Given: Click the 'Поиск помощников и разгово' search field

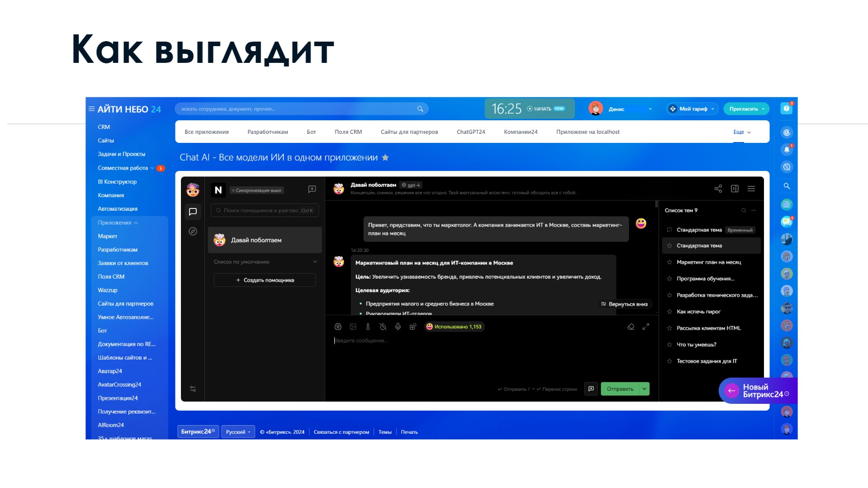Looking at the screenshot, I should (265, 210).
